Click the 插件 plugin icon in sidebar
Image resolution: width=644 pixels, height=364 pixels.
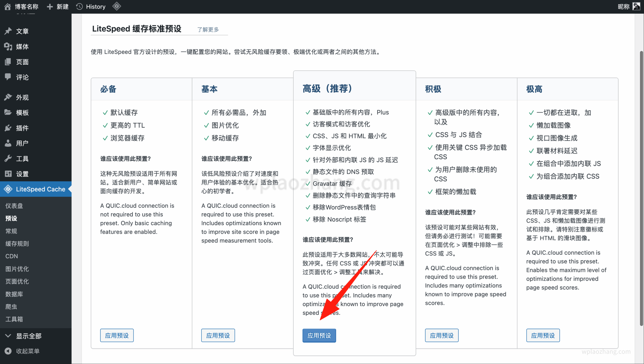[x=8, y=128]
